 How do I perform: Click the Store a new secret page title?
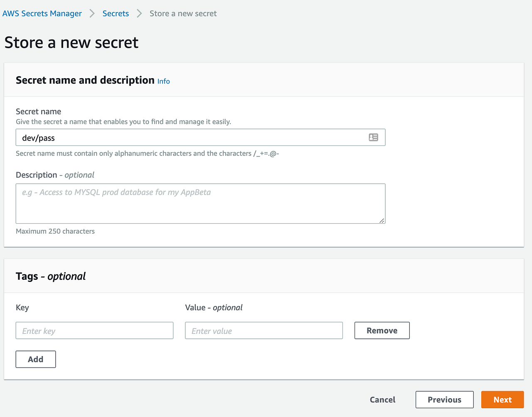point(71,42)
